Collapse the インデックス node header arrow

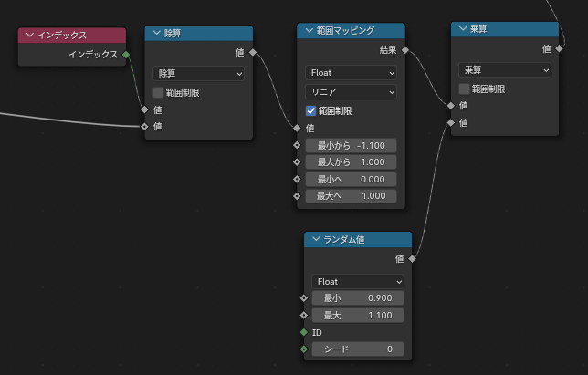30,36
